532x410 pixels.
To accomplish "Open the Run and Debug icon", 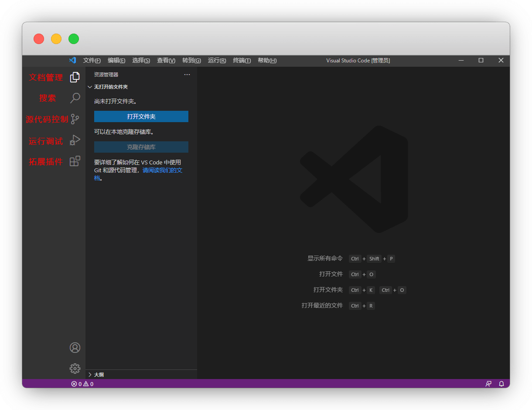I will point(75,140).
